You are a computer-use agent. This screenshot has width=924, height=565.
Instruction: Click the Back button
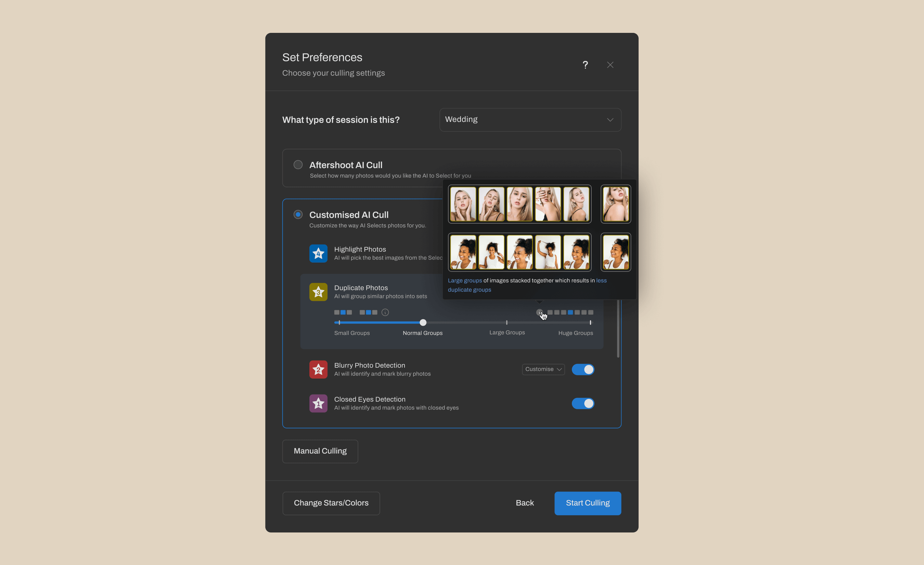click(x=525, y=502)
